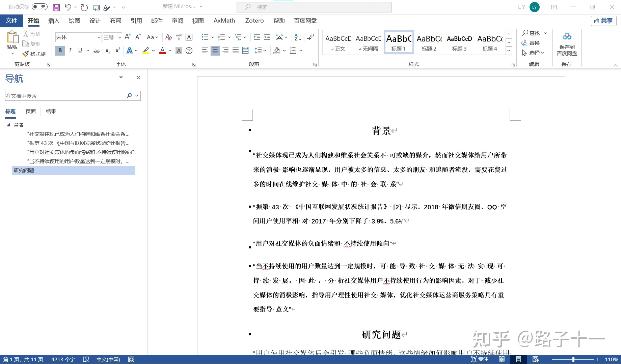This screenshot has width=621, height=364.
Task: Expand the styles gallery more arrow
Action: coord(509,51)
